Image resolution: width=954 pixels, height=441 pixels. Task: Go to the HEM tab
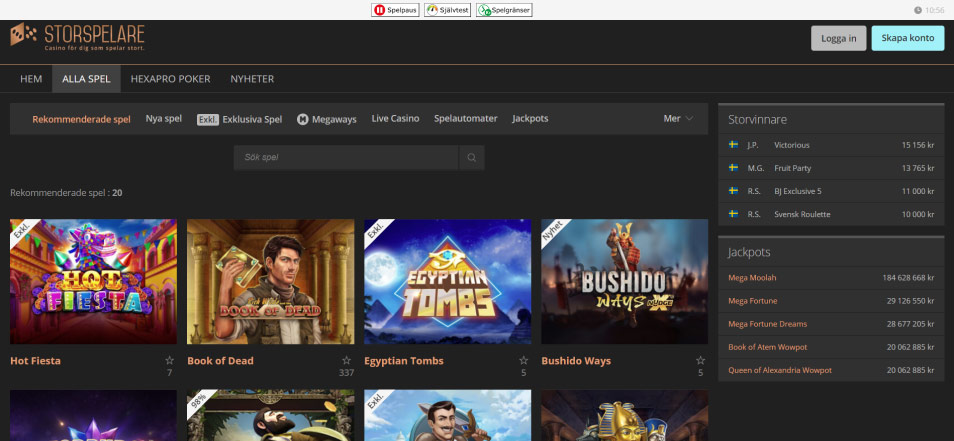tap(31, 79)
